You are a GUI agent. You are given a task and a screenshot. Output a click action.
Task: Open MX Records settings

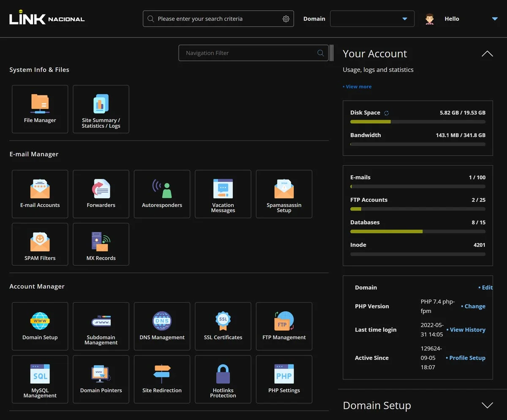coord(101,247)
